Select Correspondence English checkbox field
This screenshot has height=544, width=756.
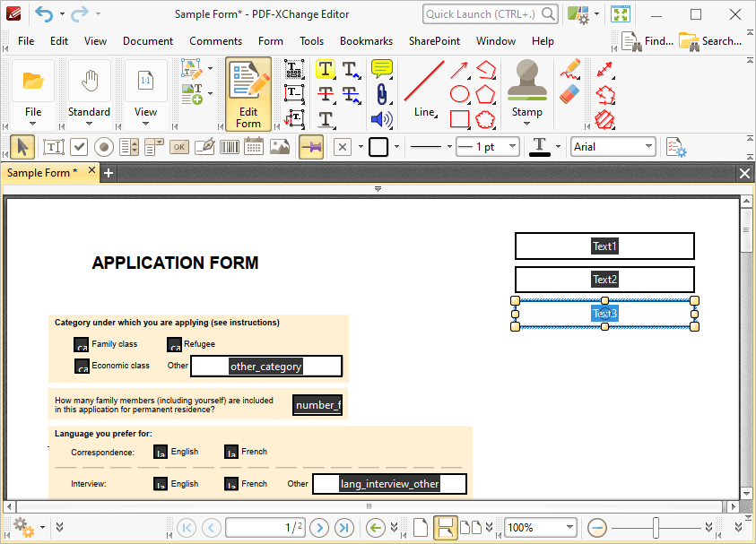click(x=161, y=452)
